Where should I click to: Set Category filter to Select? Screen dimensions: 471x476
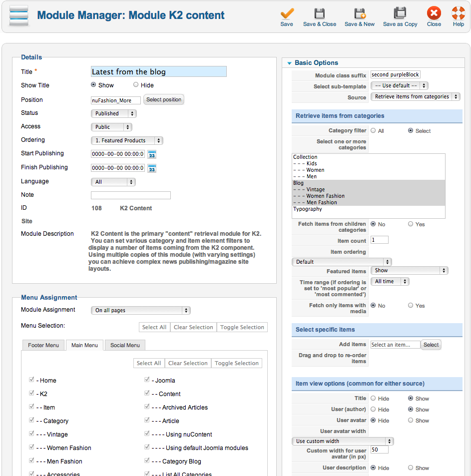[411, 130]
